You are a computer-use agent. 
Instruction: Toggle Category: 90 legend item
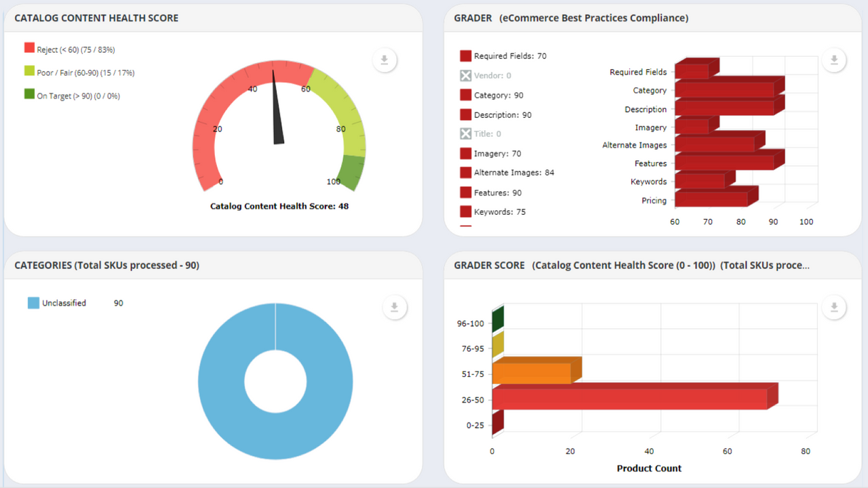492,95
